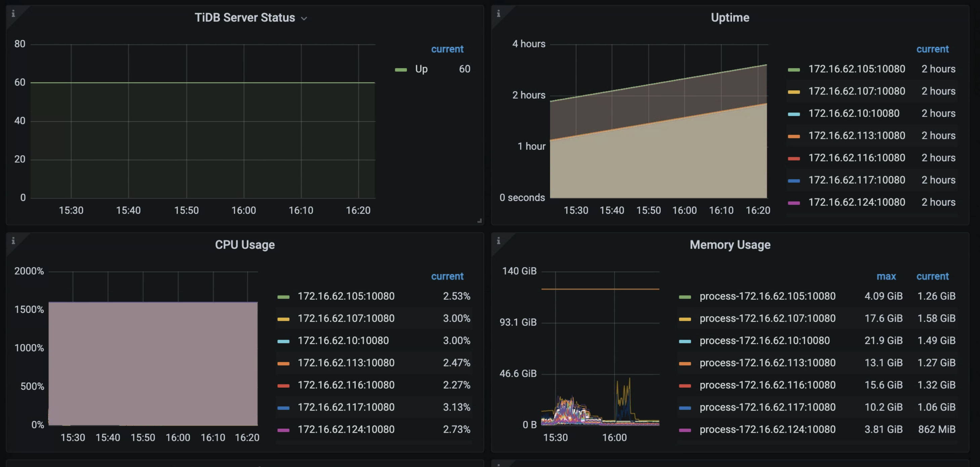Sort TiDB Server Status legend by current

(x=447, y=49)
